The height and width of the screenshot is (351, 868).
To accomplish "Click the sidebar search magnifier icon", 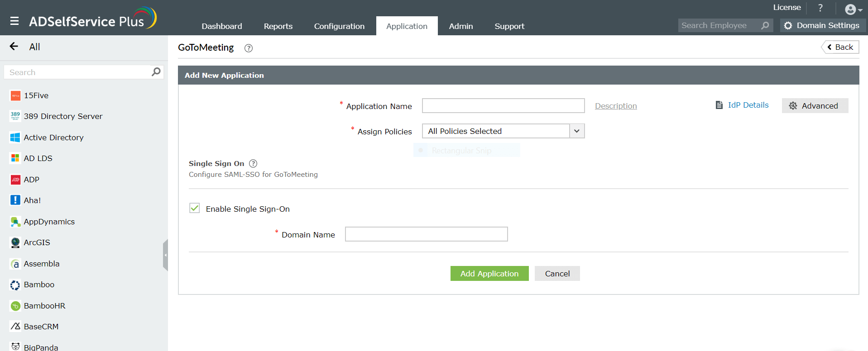I will click(156, 72).
